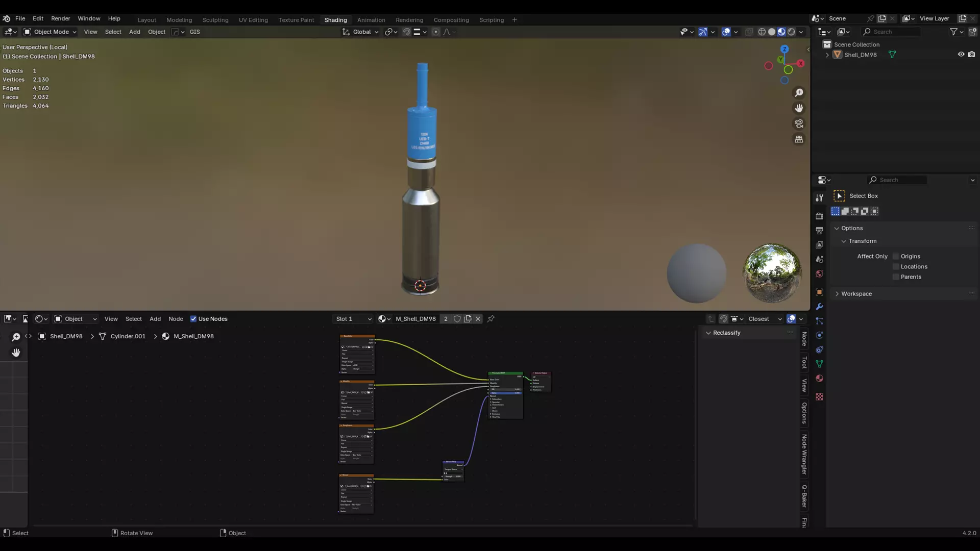Switch to the UV Editing workspace tab

[253, 20]
